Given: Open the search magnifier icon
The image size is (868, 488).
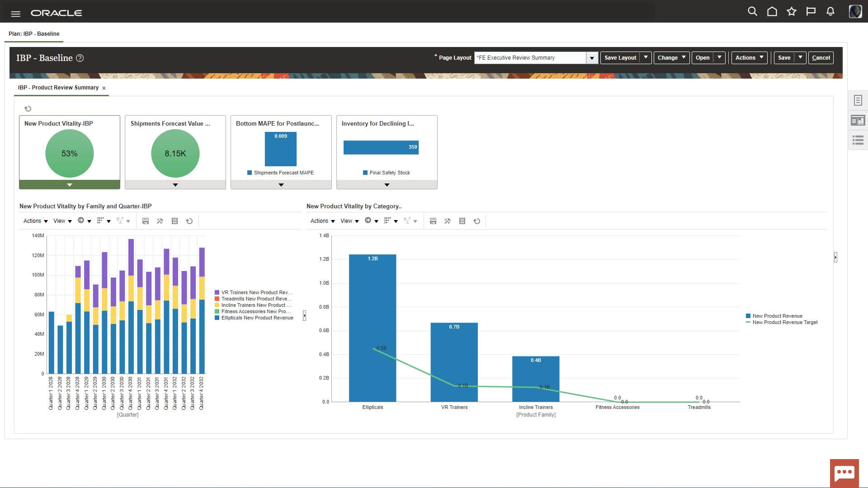Looking at the screenshot, I should pyautogui.click(x=752, y=12).
